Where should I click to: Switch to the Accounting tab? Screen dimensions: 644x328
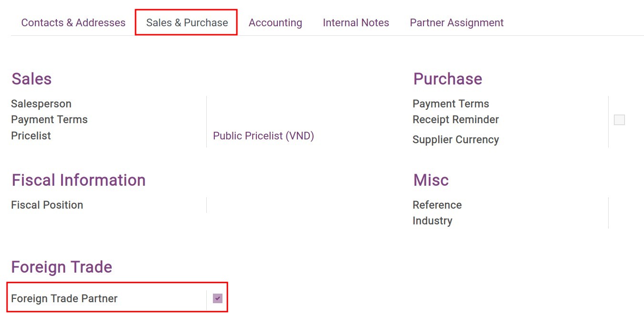click(275, 22)
